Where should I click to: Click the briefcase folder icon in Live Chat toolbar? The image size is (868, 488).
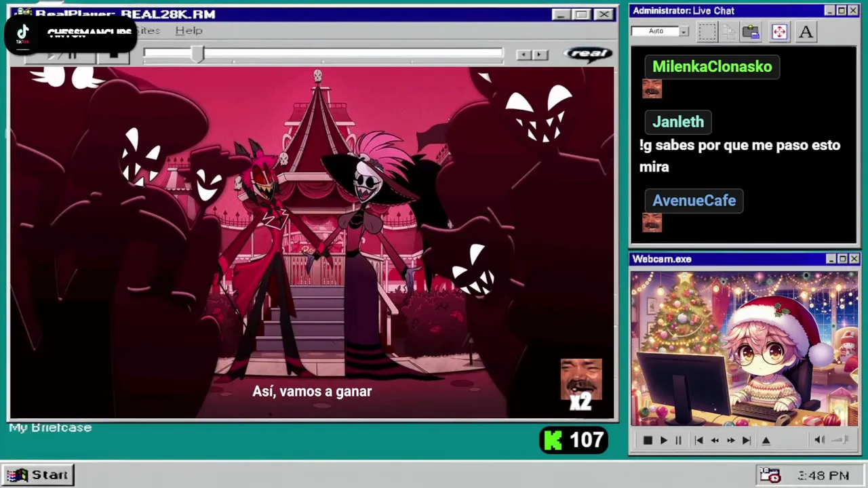click(x=751, y=31)
